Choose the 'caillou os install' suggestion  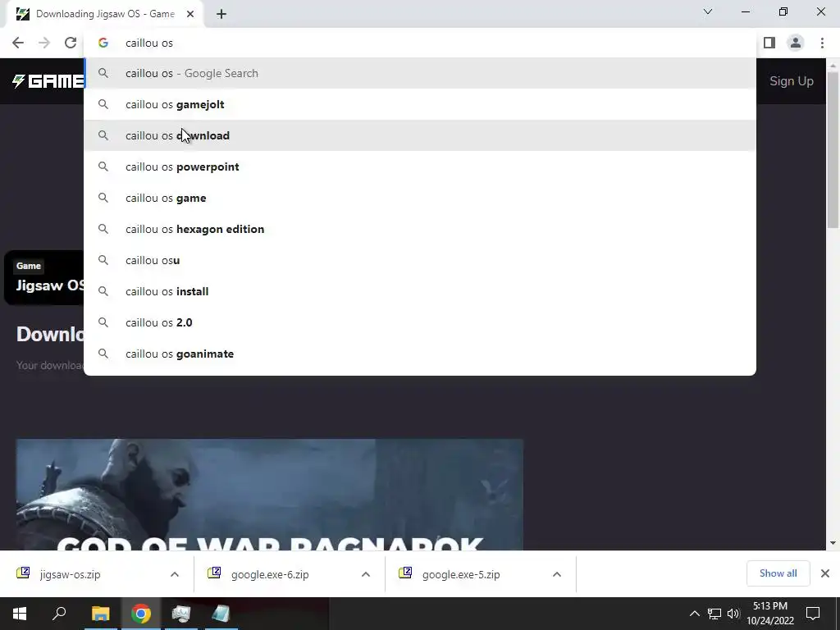pos(420,291)
